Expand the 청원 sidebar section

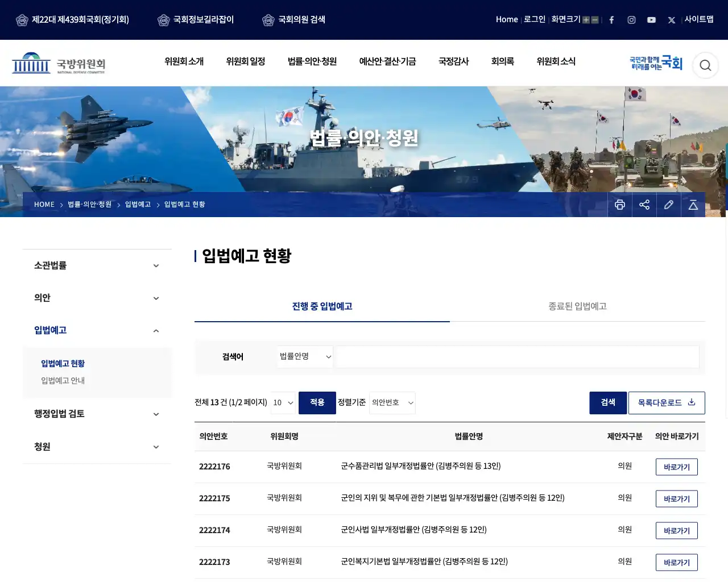point(97,447)
